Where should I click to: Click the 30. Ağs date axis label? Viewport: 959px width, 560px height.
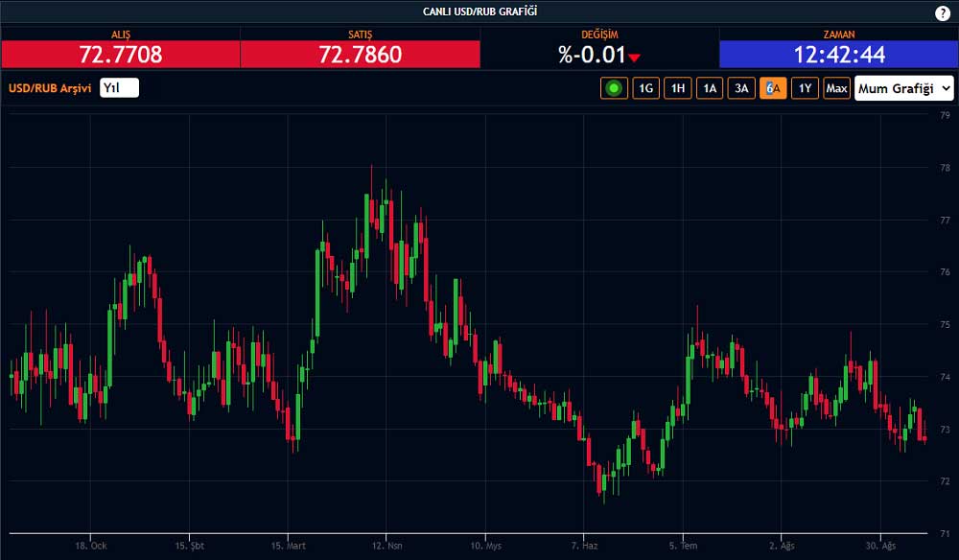coord(880,546)
